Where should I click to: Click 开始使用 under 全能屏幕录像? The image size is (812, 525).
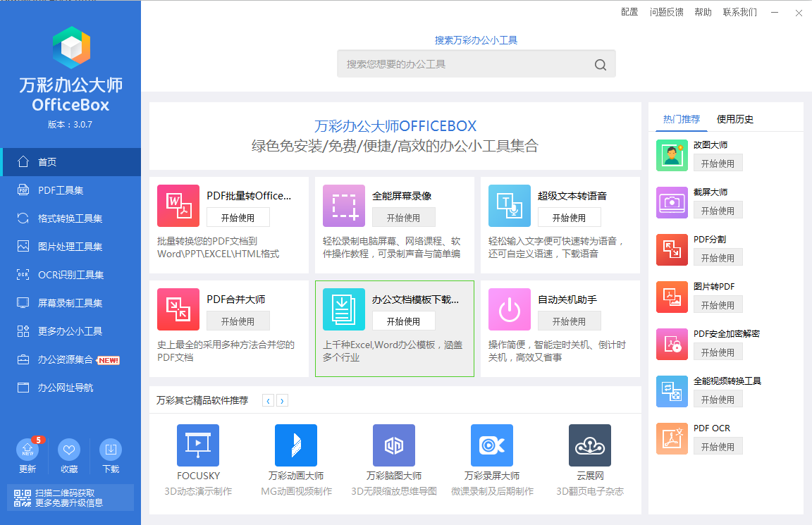point(403,218)
